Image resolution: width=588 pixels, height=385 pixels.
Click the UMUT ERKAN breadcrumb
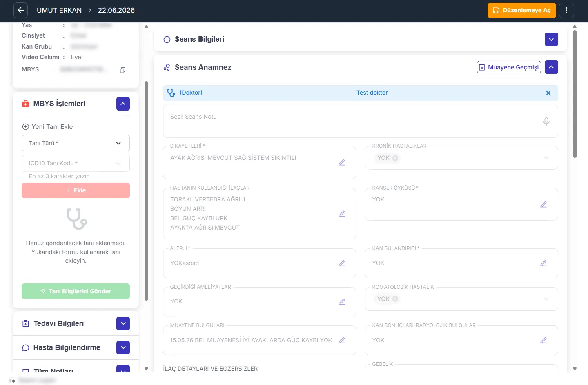pyautogui.click(x=59, y=10)
